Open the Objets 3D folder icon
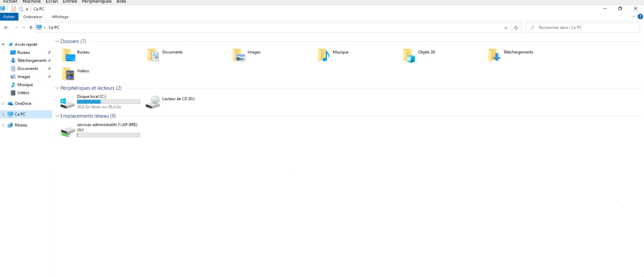This screenshot has height=277, width=644. 409,55
